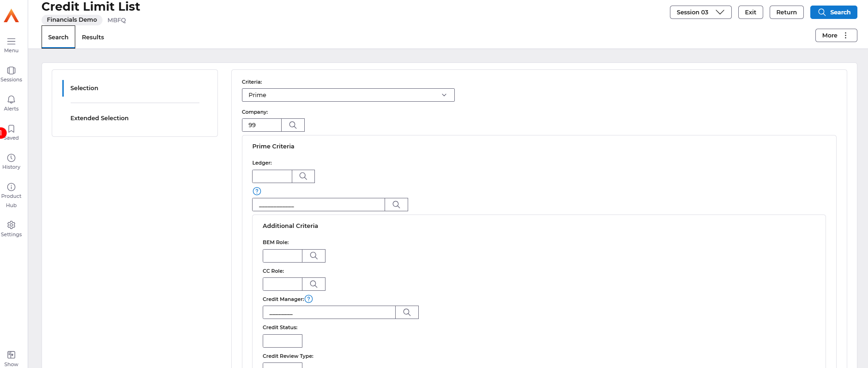This screenshot has height=368, width=868.
Task: Click the Show sidebar icon at bottom
Action: pyautogui.click(x=11, y=355)
